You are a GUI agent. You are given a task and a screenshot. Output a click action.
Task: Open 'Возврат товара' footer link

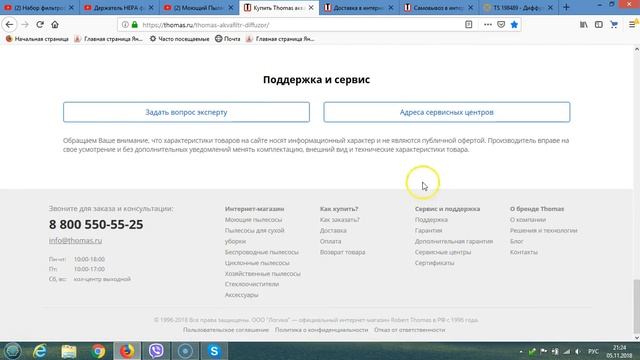[x=342, y=252]
